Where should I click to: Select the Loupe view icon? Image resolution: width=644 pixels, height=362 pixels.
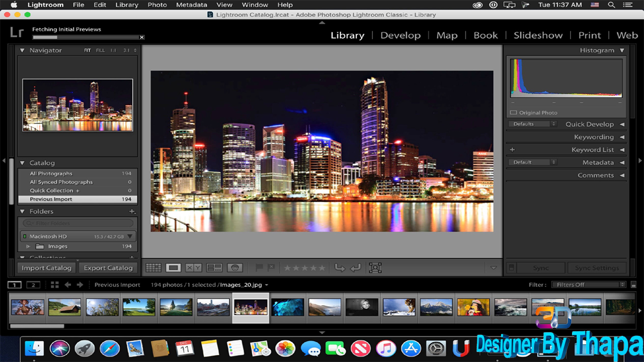[x=174, y=268]
